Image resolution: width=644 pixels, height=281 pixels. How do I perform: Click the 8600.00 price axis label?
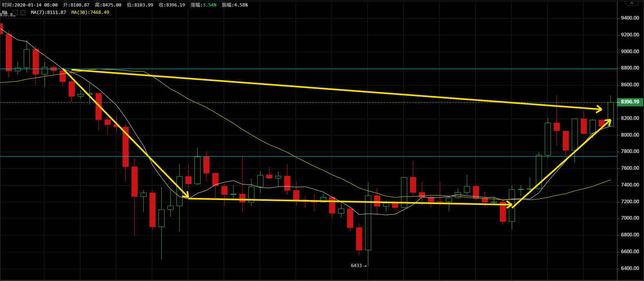[x=630, y=85]
